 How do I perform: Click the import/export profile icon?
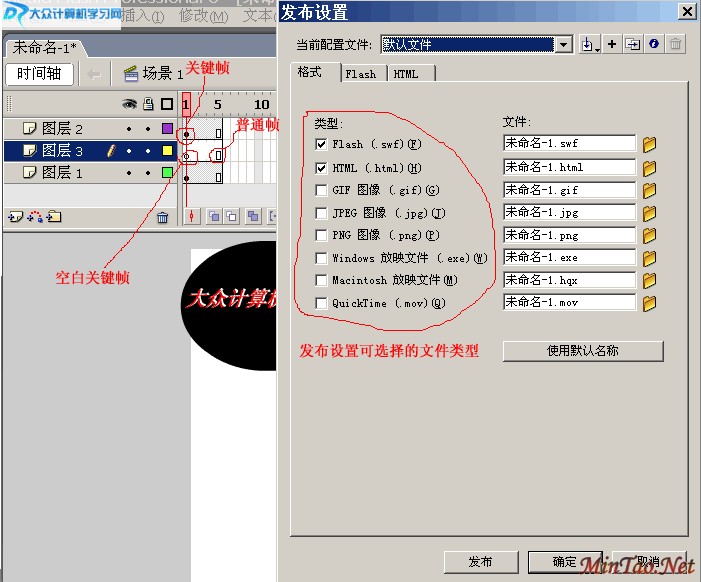point(590,45)
